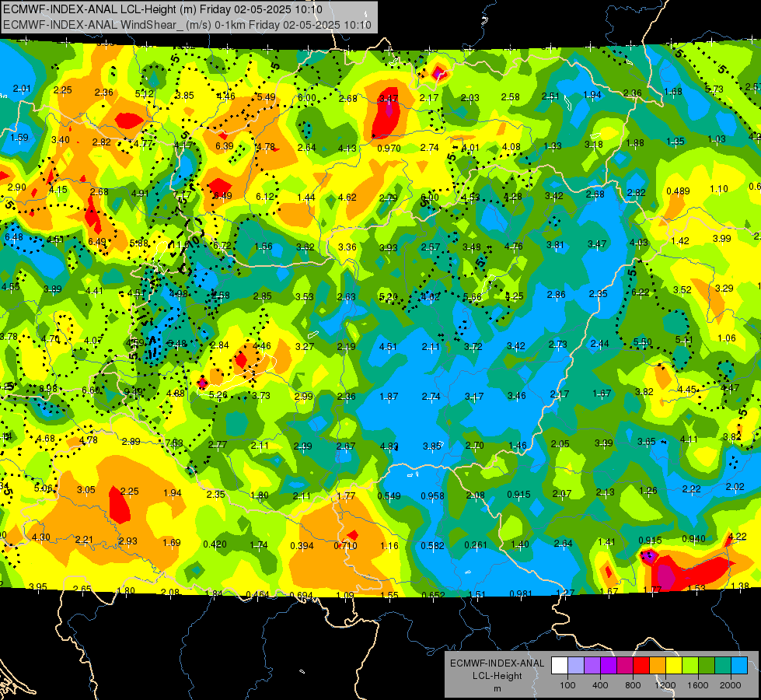761x700 pixels.
Task: Click the wind shear value 0.420
Action: [x=215, y=544]
